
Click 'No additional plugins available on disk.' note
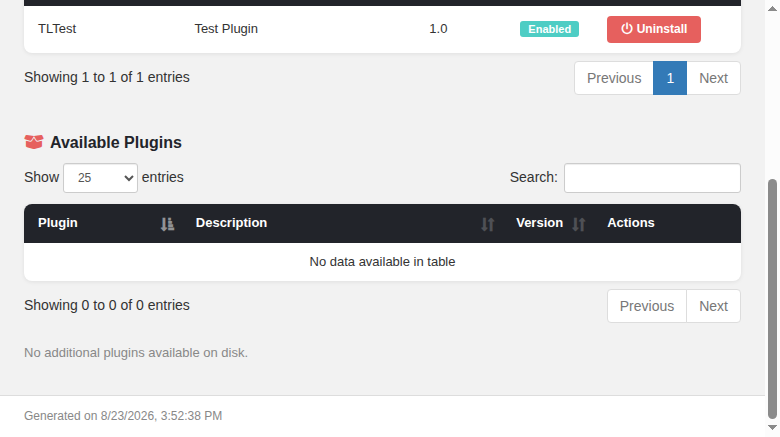(136, 353)
